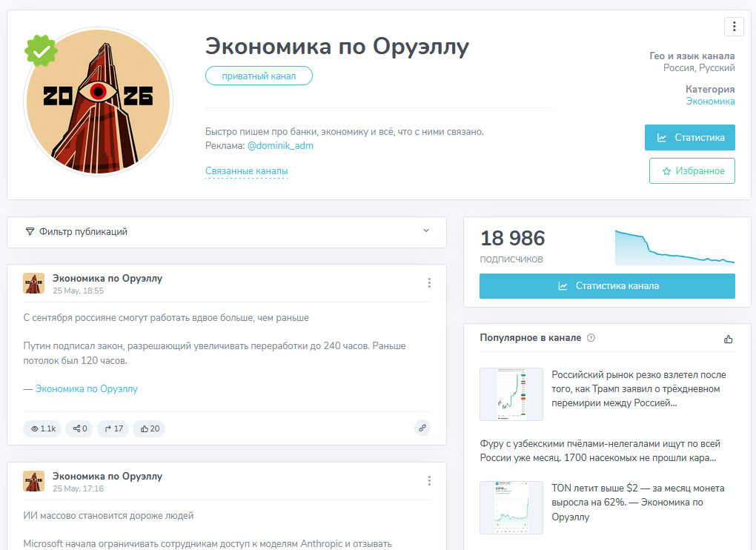Click the star icon in Избранное button

(666, 171)
